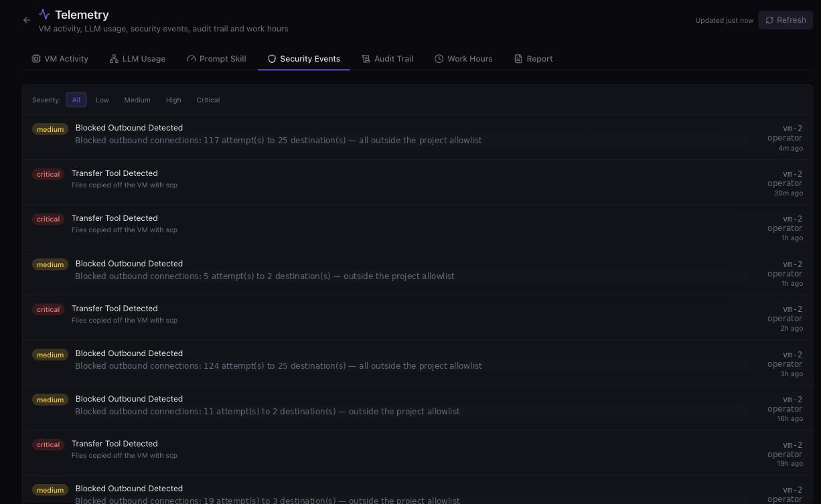Screen dimensions: 821x504
Task: Click the '19h ago' timestamp
Action: click(790, 464)
